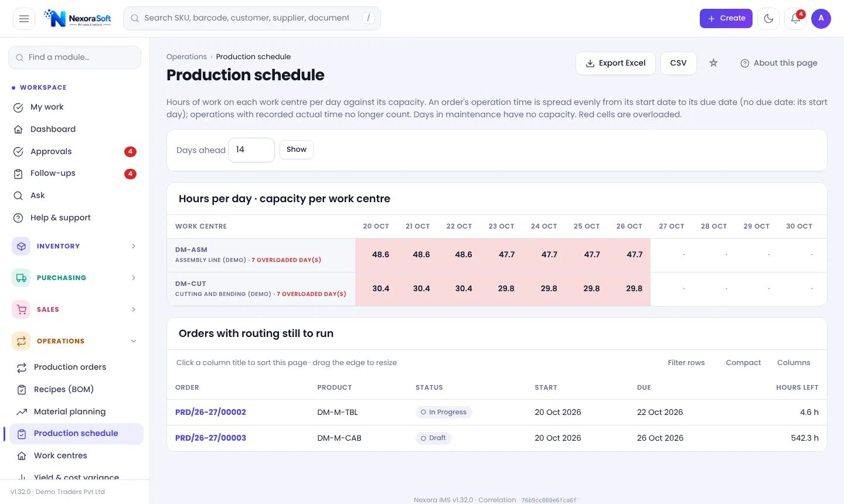This screenshot has height=504, width=844.
Task: Click the Create button
Action: click(x=726, y=19)
